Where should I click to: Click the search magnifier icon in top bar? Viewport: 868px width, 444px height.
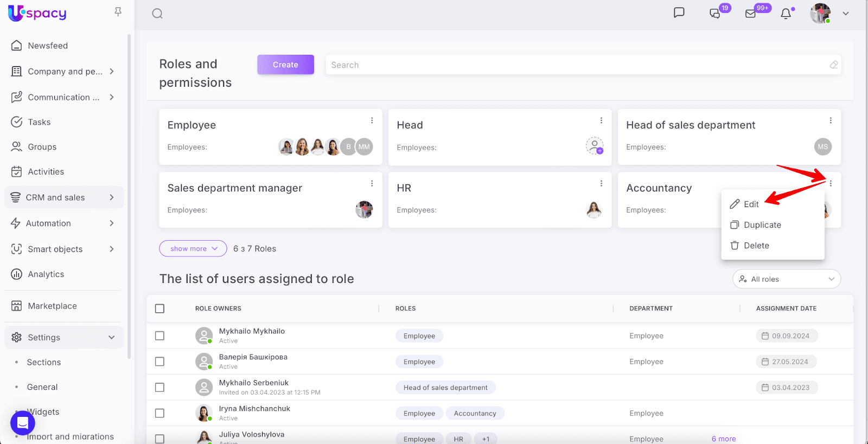click(x=157, y=14)
